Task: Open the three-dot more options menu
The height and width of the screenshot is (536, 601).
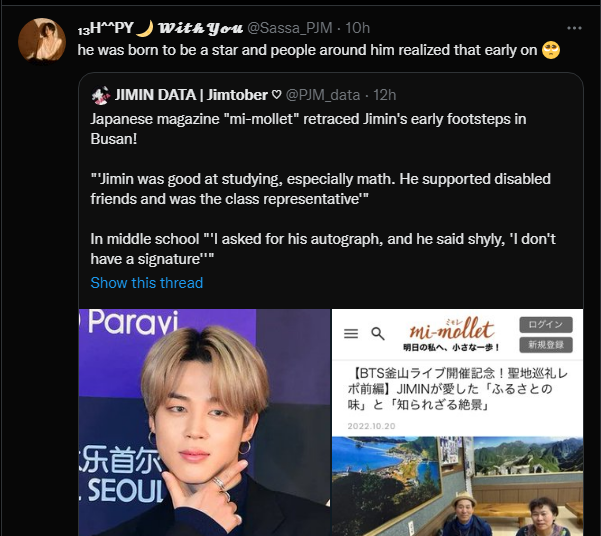Action: 574,28
